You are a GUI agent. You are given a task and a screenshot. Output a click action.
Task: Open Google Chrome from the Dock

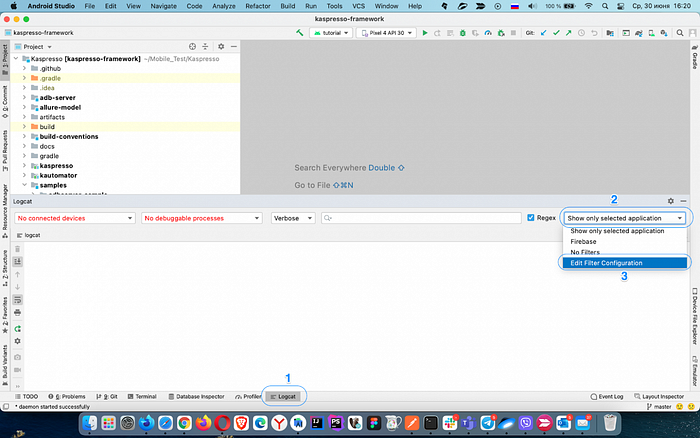pos(184,423)
